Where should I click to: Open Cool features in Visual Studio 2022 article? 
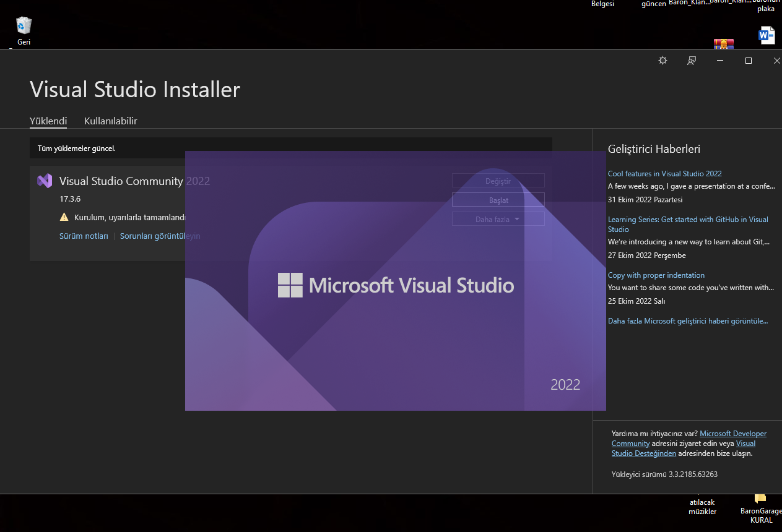click(x=664, y=174)
